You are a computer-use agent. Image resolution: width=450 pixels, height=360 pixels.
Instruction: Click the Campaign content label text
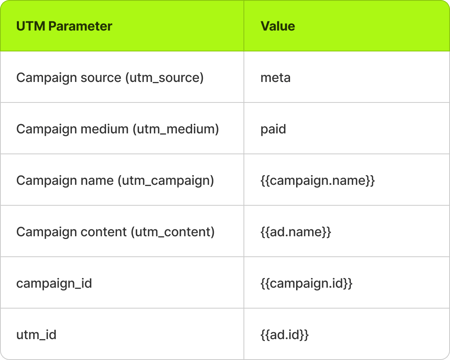(71, 232)
